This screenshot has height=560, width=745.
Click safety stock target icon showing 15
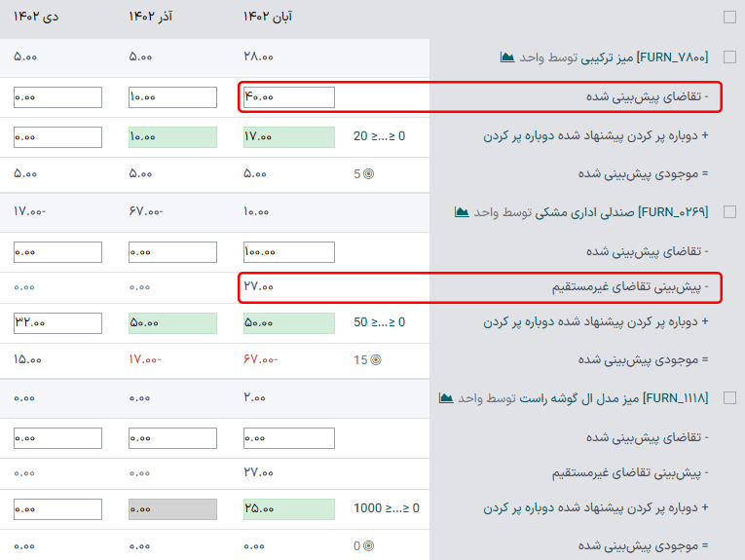pyautogui.click(x=376, y=359)
